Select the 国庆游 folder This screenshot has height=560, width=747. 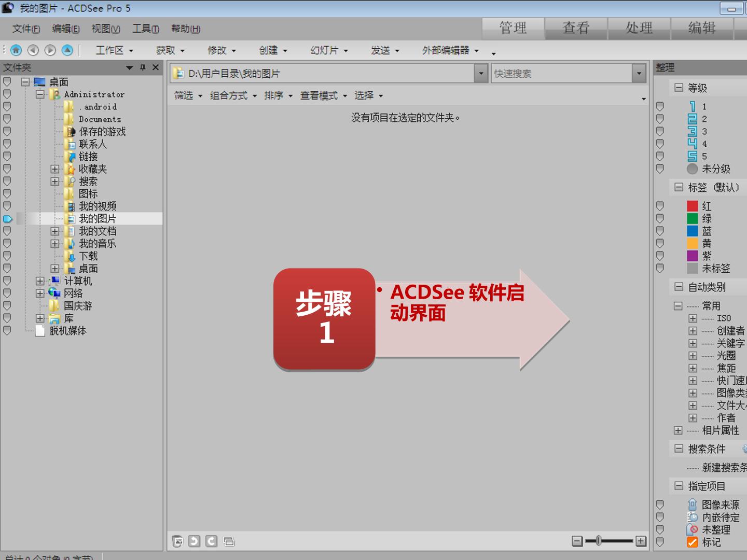tap(78, 306)
